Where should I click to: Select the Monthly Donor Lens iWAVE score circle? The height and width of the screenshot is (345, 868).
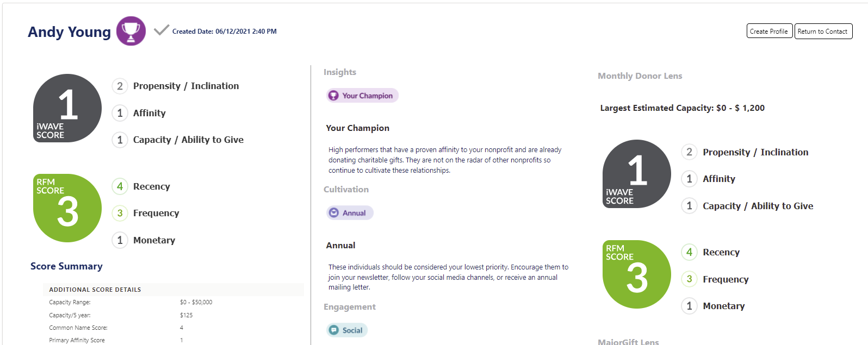[636, 174]
